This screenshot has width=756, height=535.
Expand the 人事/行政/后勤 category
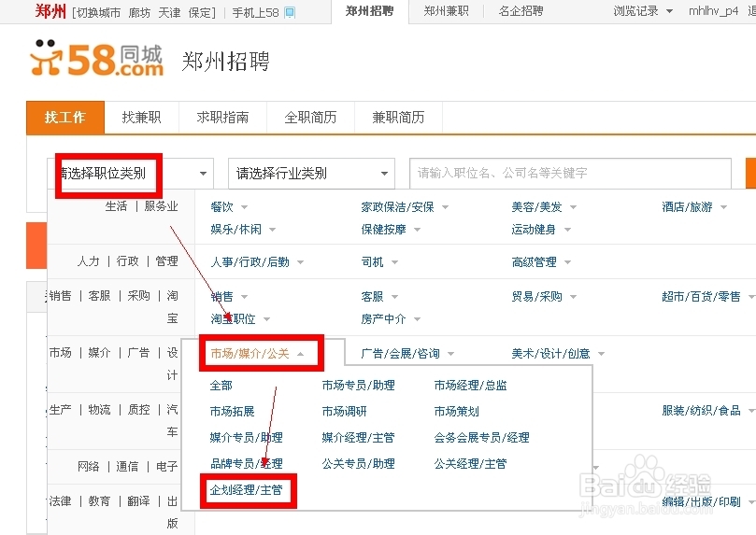point(257,262)
